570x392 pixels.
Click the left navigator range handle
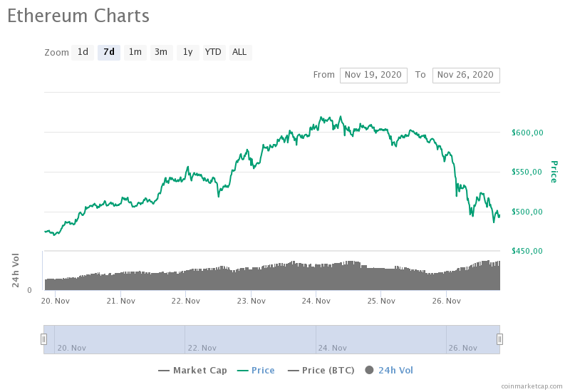(x=43, y=339)
